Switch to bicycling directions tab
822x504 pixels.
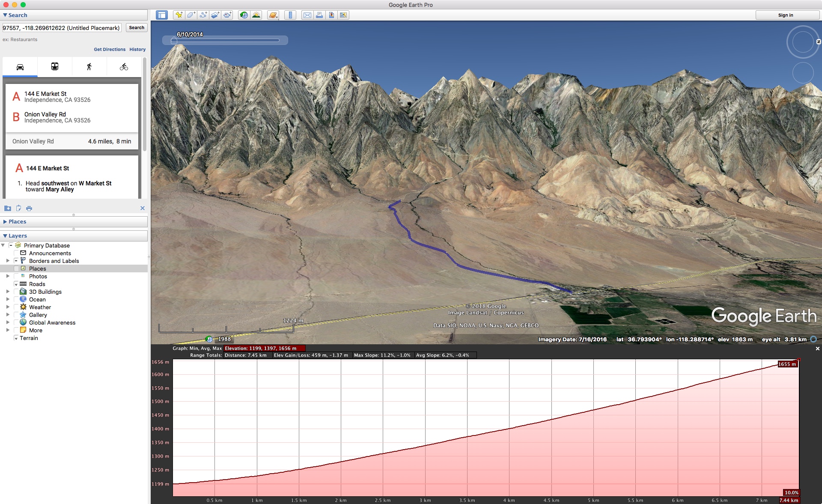tap(124, 67)
